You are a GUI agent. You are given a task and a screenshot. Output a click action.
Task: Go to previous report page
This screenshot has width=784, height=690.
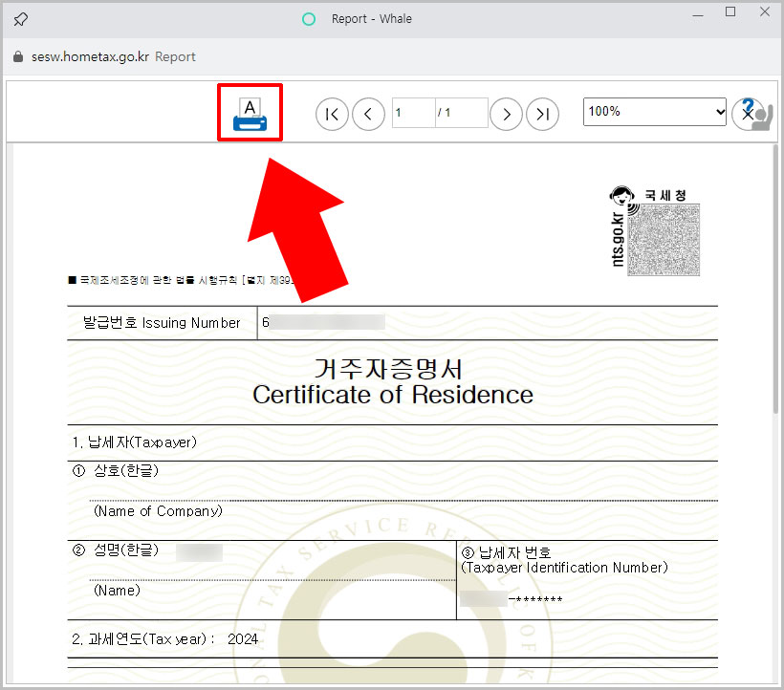coord(368,115)
